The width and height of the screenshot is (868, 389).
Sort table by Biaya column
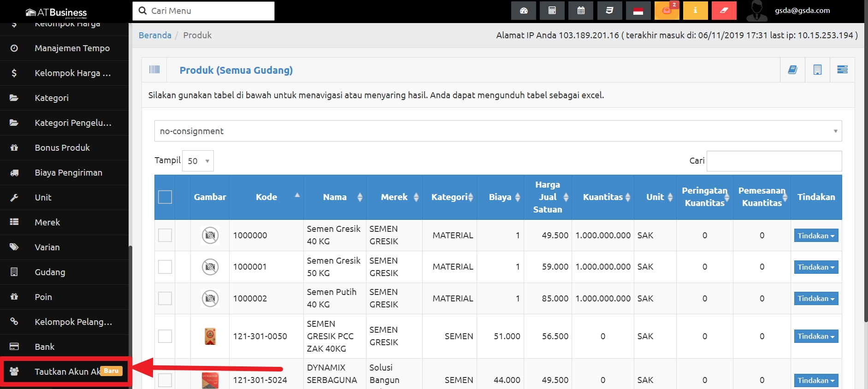[500, 197]
